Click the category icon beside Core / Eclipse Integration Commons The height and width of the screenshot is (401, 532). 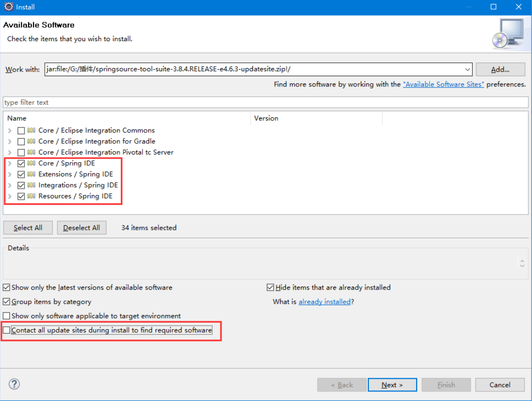click(31, 130)
